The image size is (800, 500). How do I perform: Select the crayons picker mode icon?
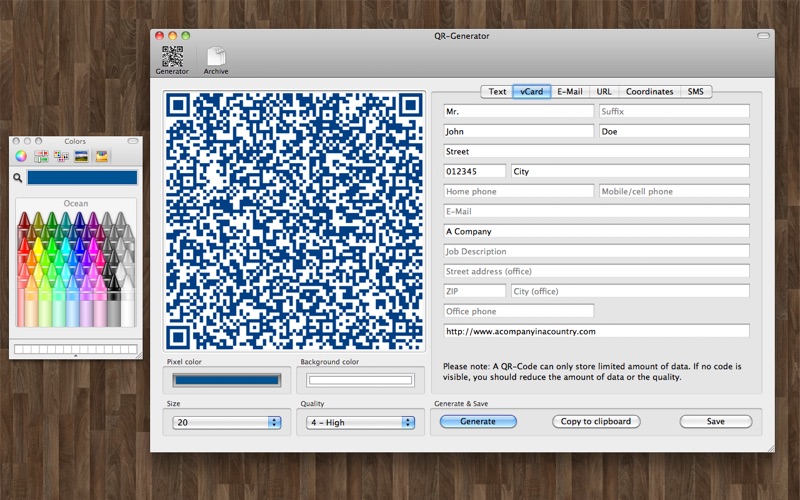tap(102, 156)
